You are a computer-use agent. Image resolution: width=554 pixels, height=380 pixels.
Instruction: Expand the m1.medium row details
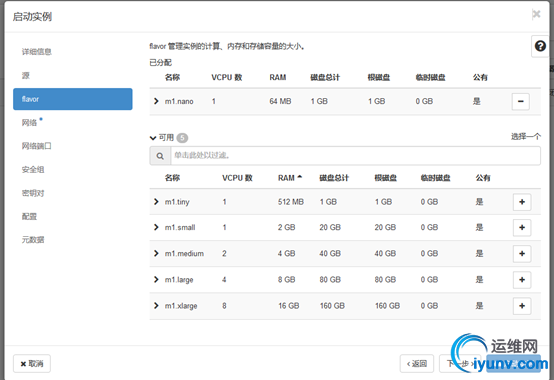(156, 253)
